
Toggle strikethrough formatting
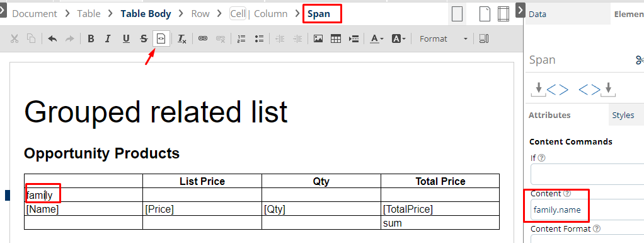(144, 39)
